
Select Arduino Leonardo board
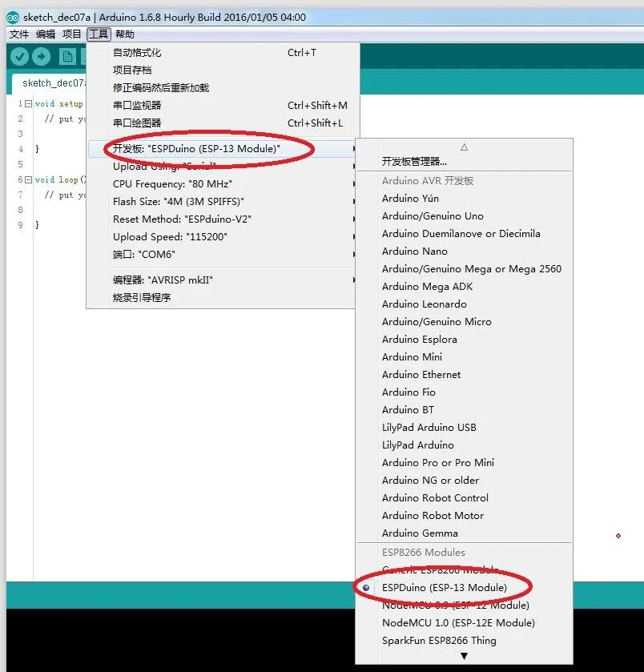(x=465, y=304)
